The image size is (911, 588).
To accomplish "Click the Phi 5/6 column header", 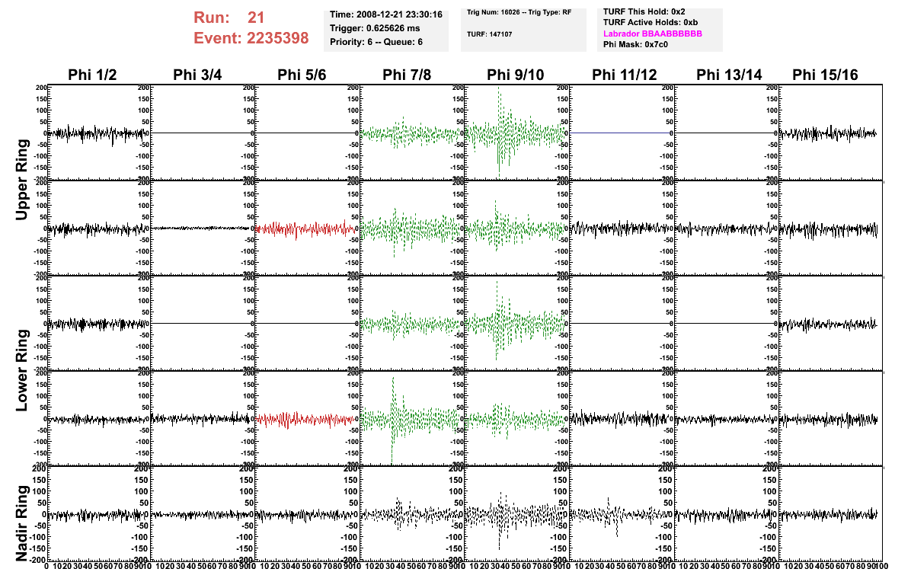I will click(x=302, y=75).
